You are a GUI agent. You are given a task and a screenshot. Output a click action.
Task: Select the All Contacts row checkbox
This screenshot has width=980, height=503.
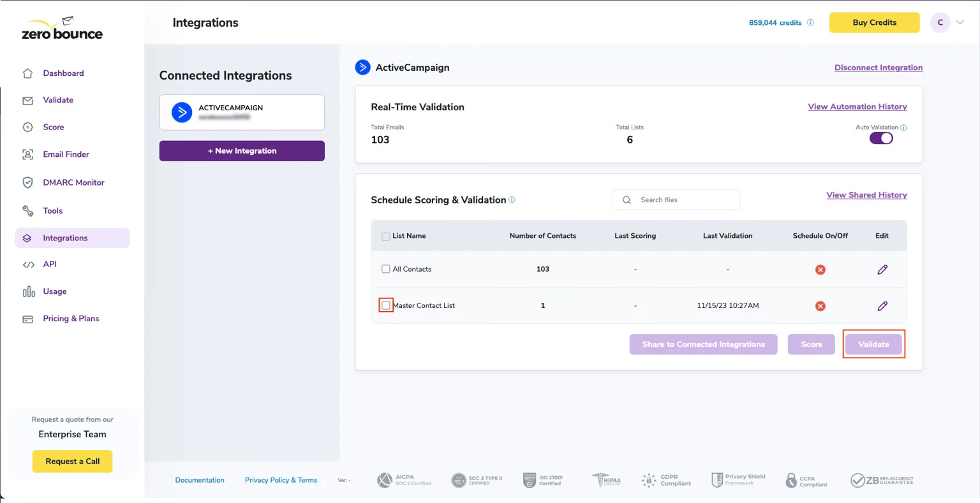(386, 268)
